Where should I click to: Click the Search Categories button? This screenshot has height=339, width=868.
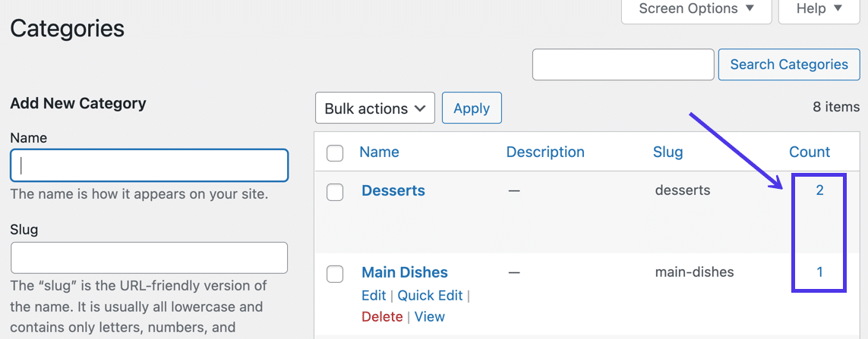789,64
